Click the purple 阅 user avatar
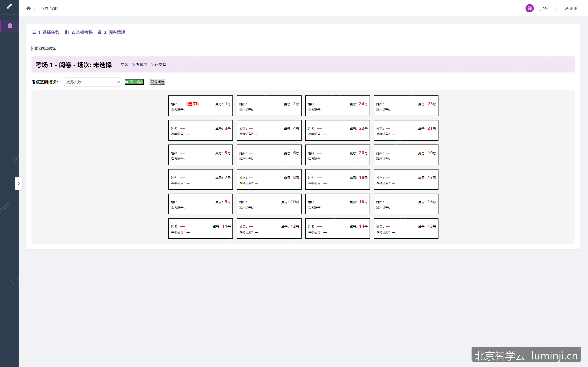Image resolution: width=588 pixels, height=367 pixels. [x=529, y=8]
